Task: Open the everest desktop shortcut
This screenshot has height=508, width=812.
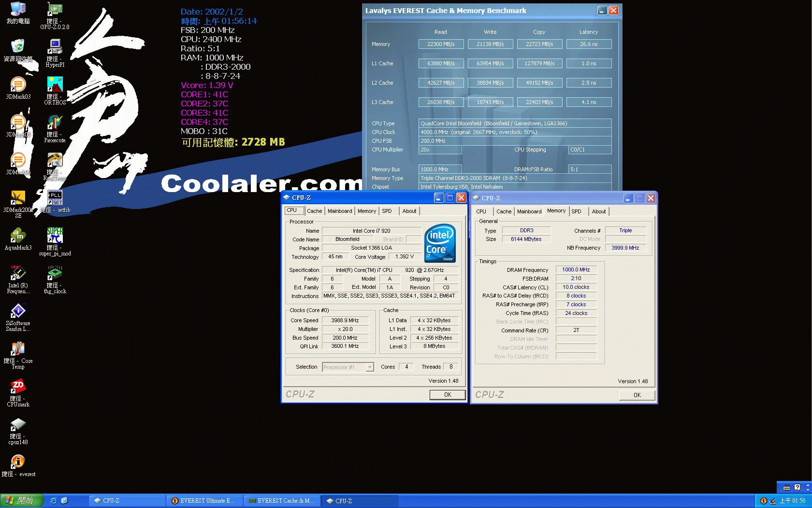Action: [18, 465]
